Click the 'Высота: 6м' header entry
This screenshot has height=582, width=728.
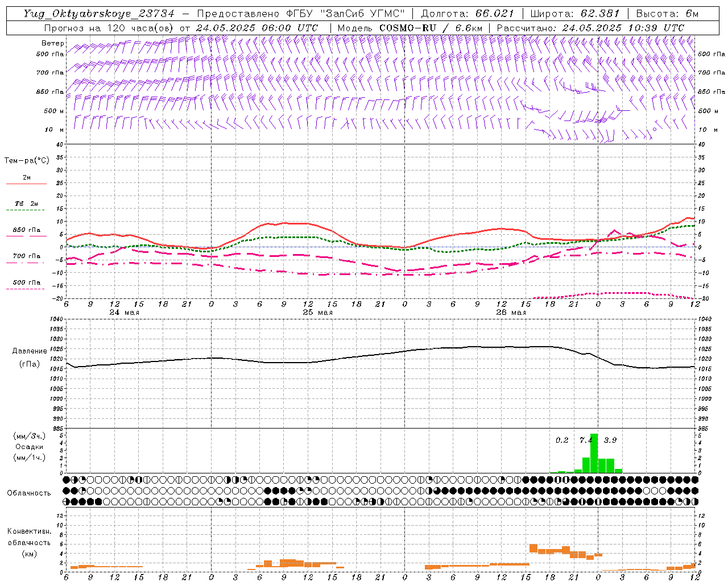click(667, 14)
